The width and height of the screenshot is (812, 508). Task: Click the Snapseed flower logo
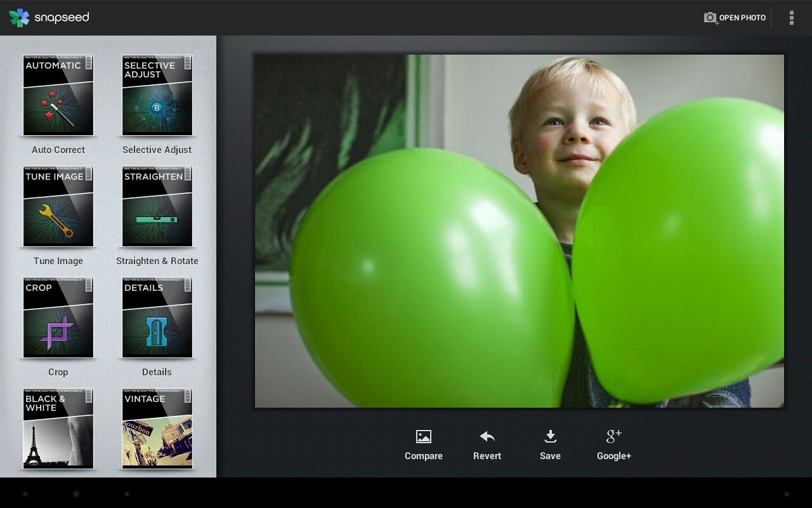20,18
